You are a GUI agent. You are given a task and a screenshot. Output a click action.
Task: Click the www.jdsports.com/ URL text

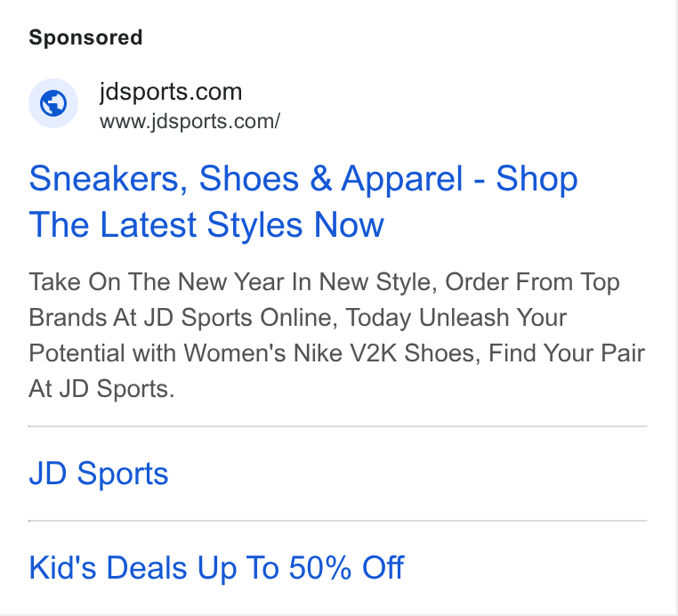click(x=190, y=122)
